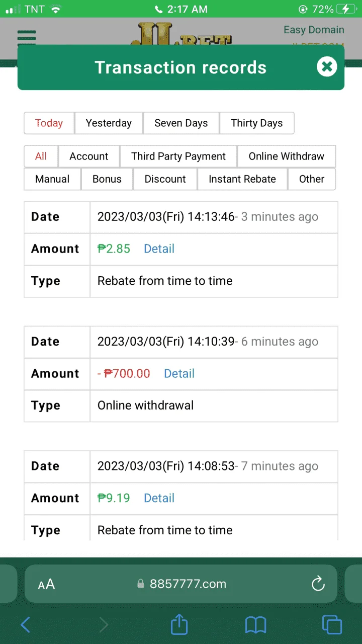Image resolution: width=362 pixels, height=644 pixels.
Task: Tap the Safari back arrow
Action: tap(26, 625)
